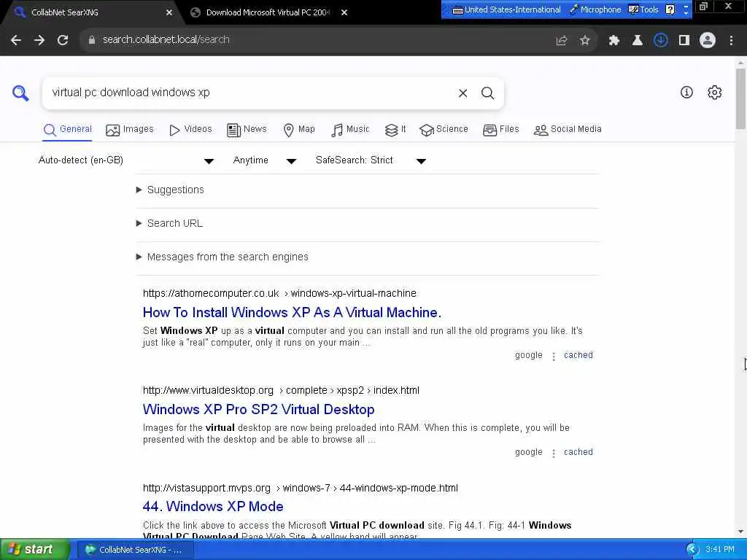Go back with browser back arrow

click(16, 40)
